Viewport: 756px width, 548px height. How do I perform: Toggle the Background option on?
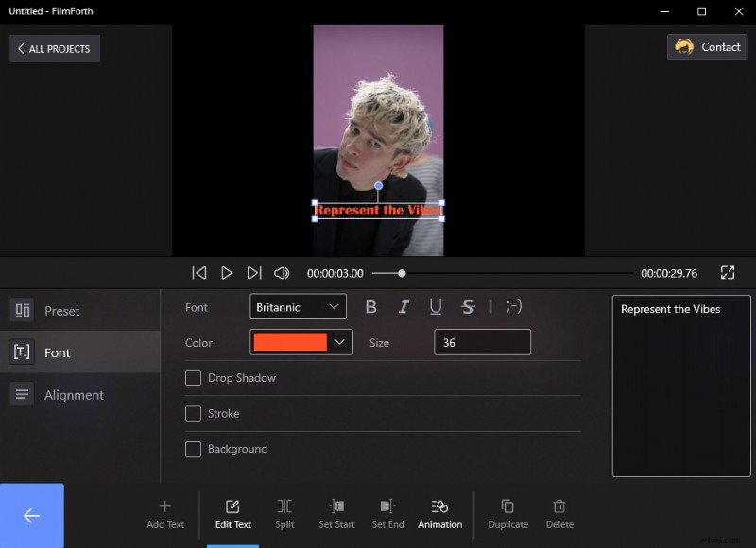click(193, 449)
